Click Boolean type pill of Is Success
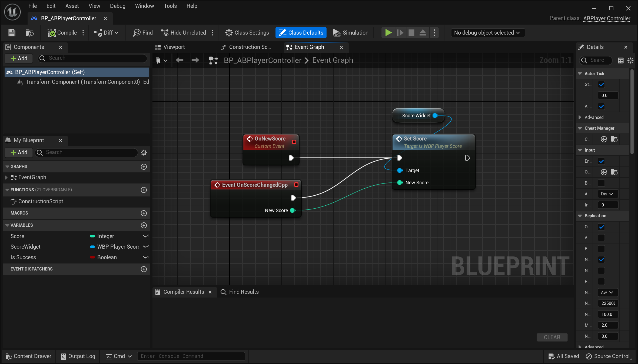Viewport: 638px width, 364px height. click(92, 257)
